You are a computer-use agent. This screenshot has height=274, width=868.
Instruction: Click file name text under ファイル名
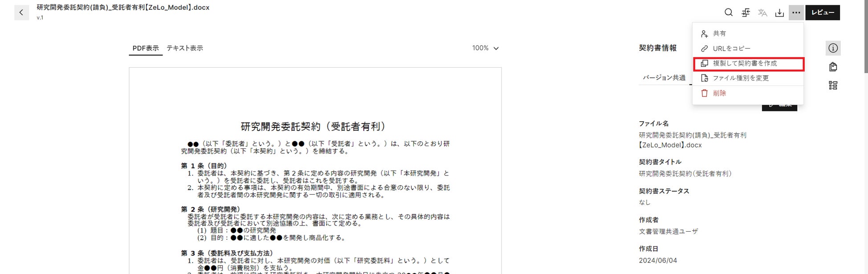pyautogui.click(x=693, y=140)
